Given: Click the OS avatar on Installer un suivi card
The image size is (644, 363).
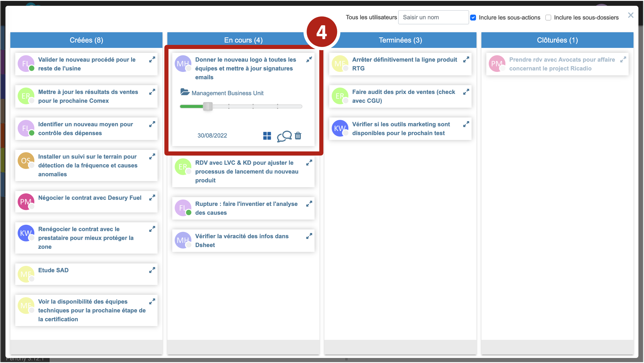Looking at the screenshot, I should [26, 161].
